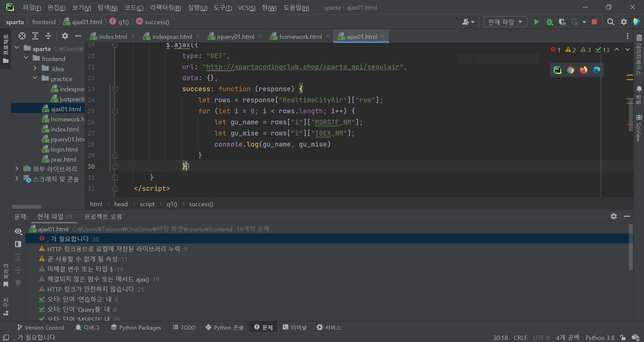
Task: Open the VCS(S) menu
Action: click(x=247, y=8)
